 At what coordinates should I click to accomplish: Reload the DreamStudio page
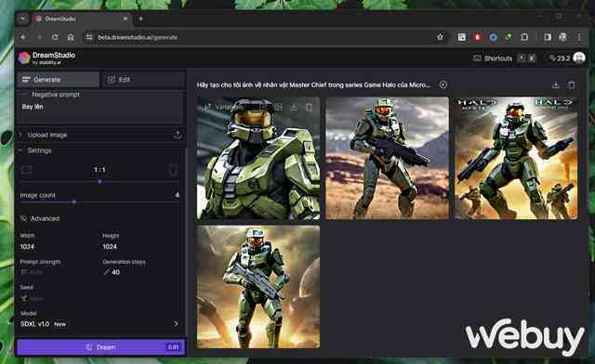pyautogui.click(x=55, y=37)
